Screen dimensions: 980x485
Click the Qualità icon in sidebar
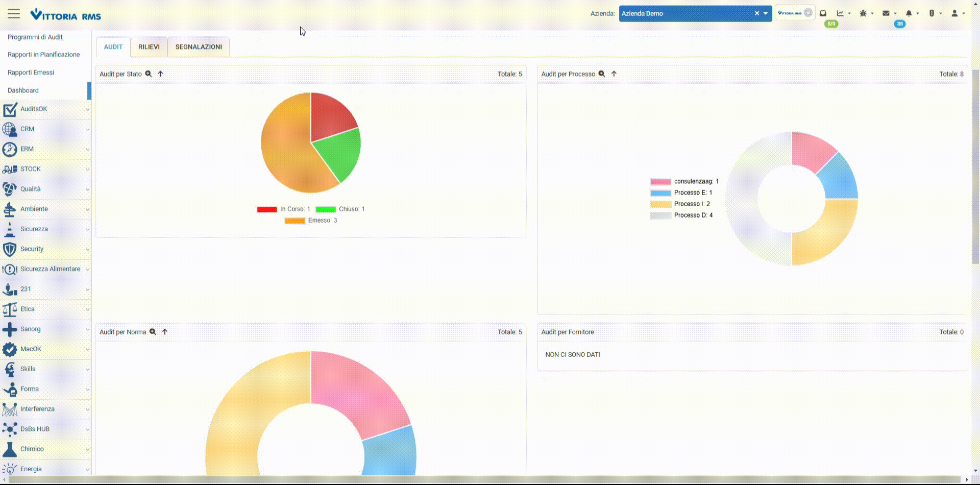10,189
